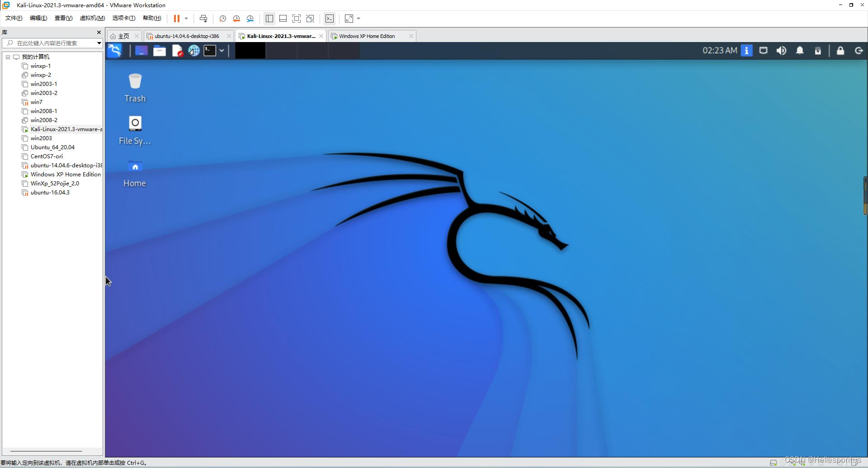This screenshot has height=468, width=868.
Task: Open the stretch display dropdown arrow
Action: (359, 19)
